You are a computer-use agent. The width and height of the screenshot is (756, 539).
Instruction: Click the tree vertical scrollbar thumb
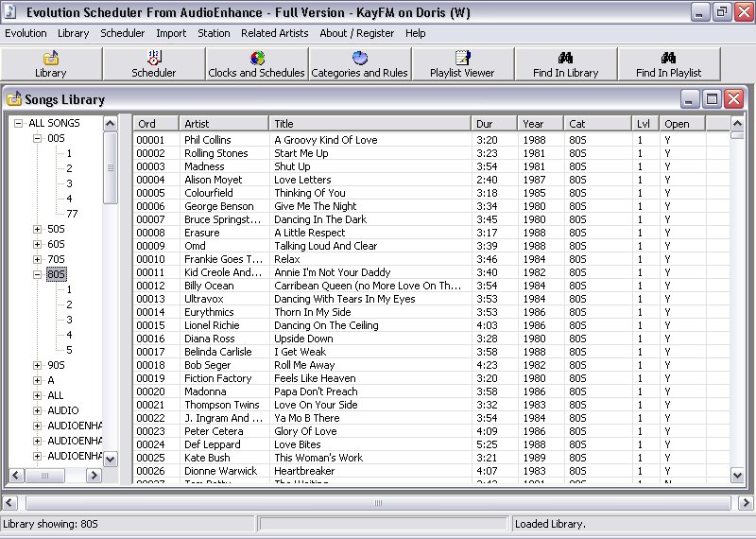click(x=111, y=167)
